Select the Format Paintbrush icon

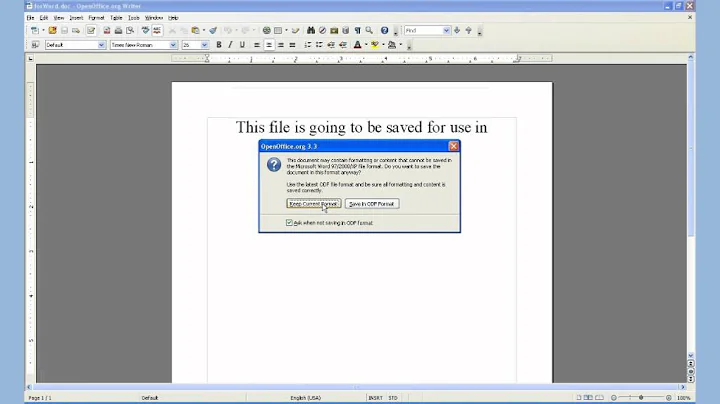(213, 30)
